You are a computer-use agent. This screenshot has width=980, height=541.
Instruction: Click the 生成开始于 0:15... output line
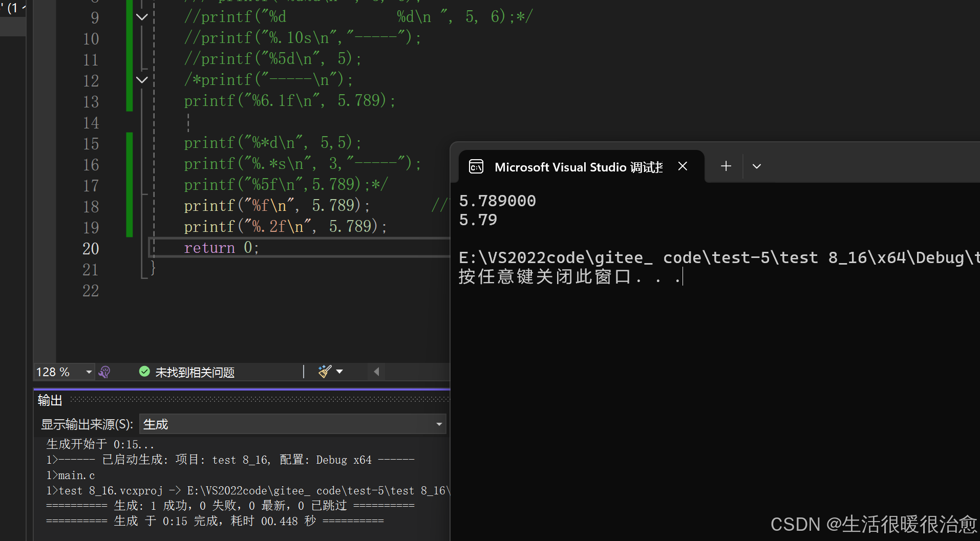tap(100, 444)
